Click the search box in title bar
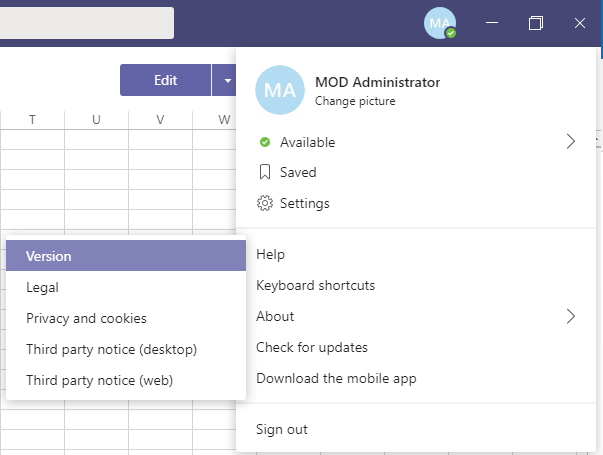 (x=87, y=23)
